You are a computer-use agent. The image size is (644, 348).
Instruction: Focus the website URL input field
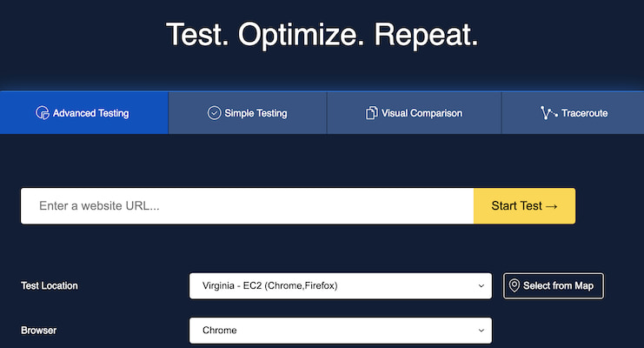click(x=247, y=206)
